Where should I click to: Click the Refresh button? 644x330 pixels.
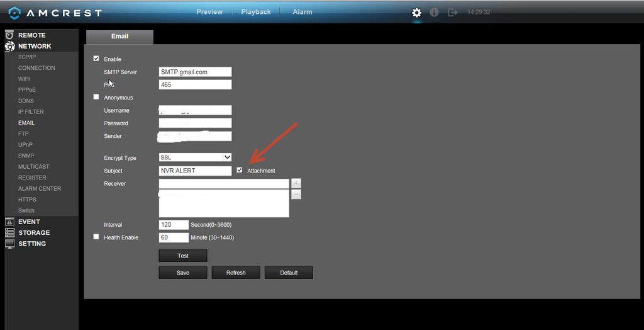pyautogui.click(x=236, y=273)
